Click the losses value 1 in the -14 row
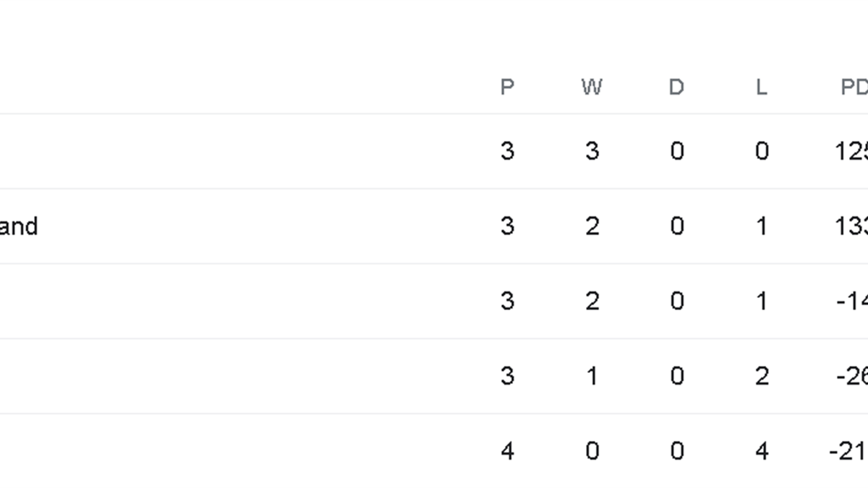868x488 pixels. (x=761, y=301)
